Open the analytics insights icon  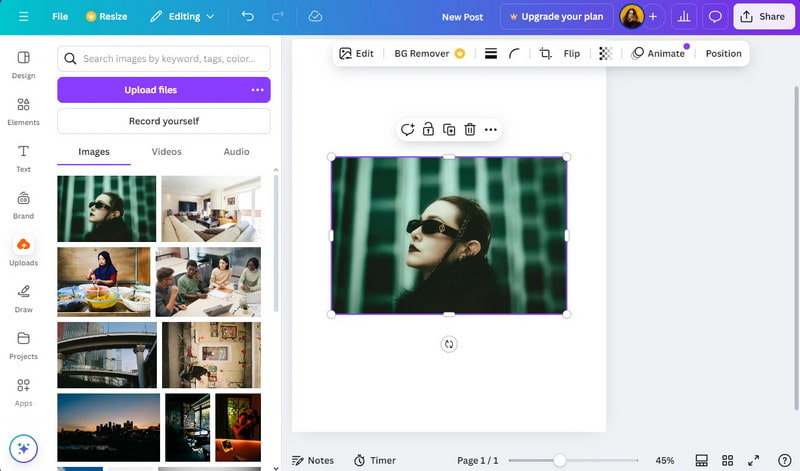point(684,17)
